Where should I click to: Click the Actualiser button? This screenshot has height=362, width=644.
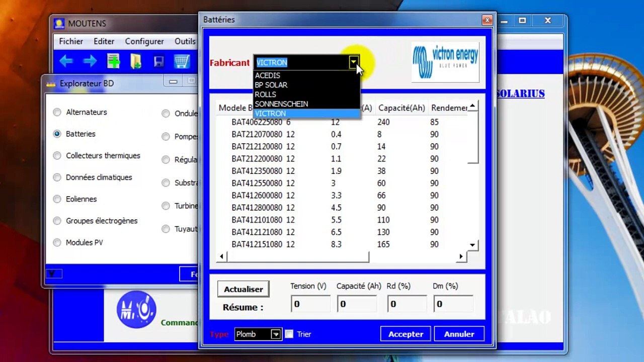244,289
